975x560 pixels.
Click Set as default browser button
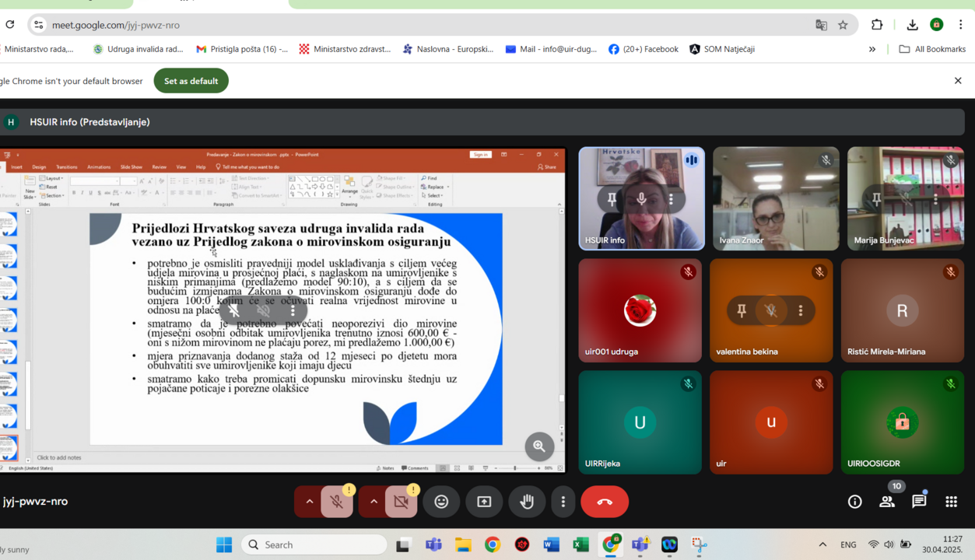tap(191, 81)
